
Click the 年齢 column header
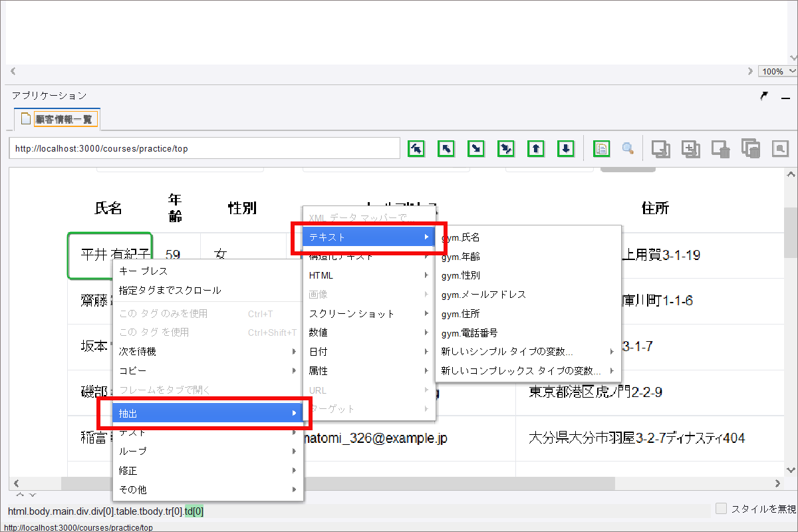pyautogui.click(x=175, y=207)
